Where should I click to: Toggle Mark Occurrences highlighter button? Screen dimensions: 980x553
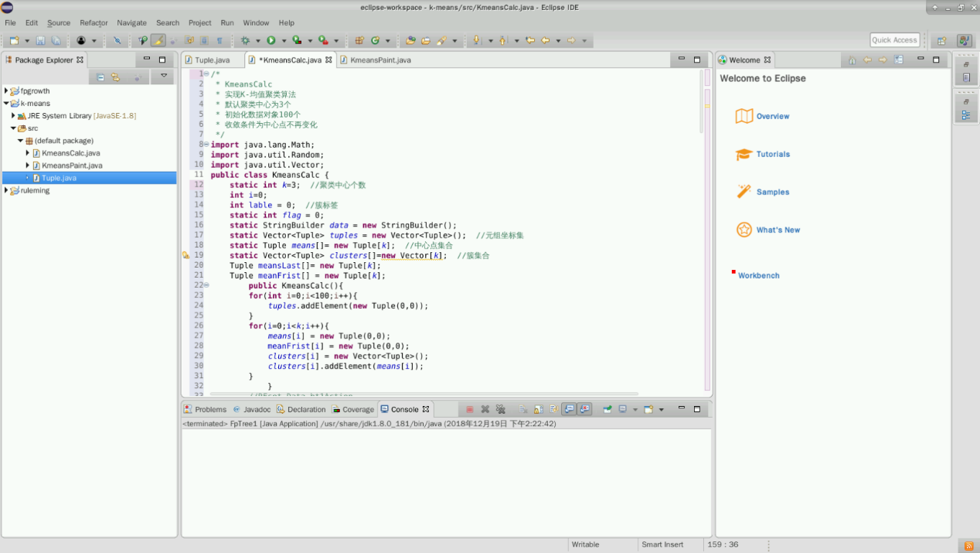[x=158, y=40]
